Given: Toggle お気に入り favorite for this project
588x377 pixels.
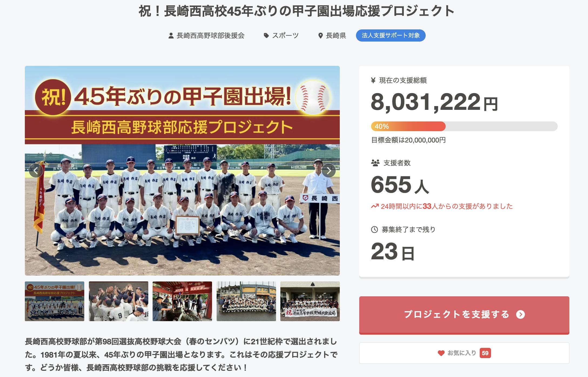Looking at the screenshot, I should pyautogui.click(x=464, y=353).
